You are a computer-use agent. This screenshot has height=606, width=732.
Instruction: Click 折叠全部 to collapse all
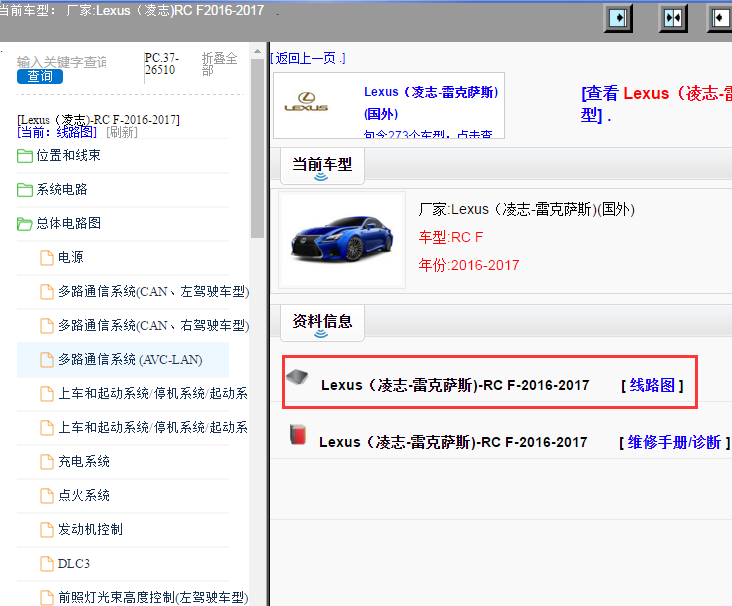(x=219, y=64)
